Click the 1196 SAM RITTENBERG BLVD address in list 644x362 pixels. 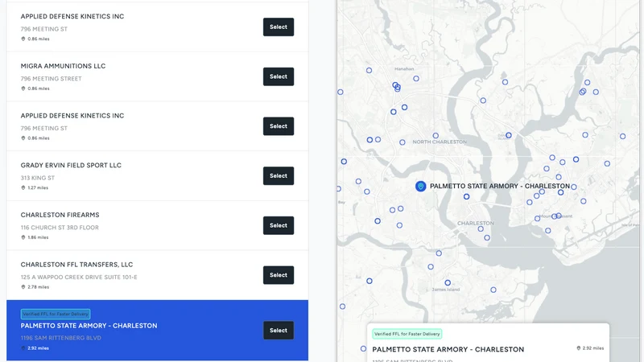[x=61, y=338]
